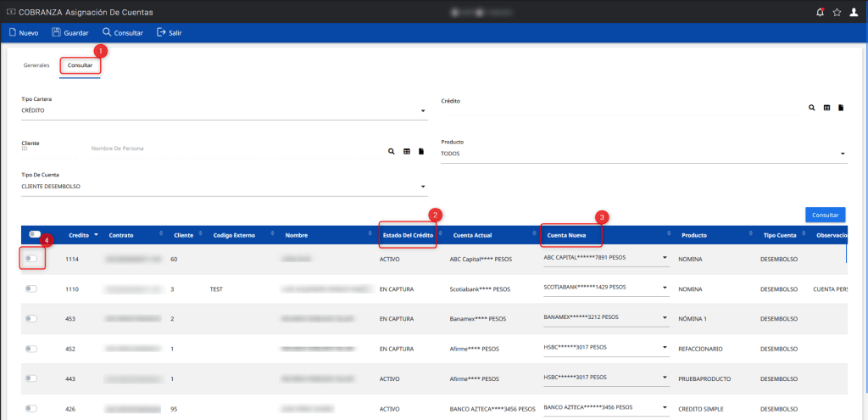Click credit number 1110 link
Viewport: 868px width, 420px height.
coord(72,289)
